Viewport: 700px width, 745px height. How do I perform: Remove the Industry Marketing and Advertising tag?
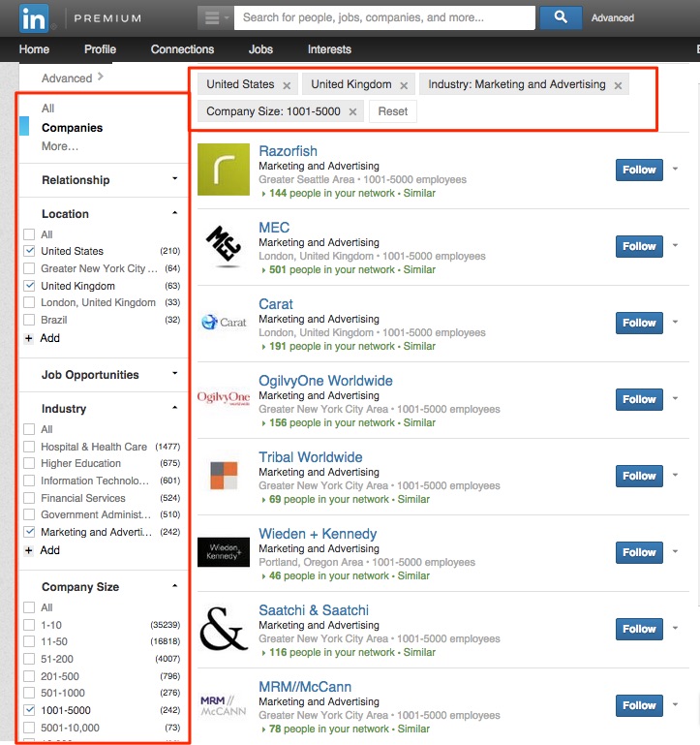coord(618,85)
